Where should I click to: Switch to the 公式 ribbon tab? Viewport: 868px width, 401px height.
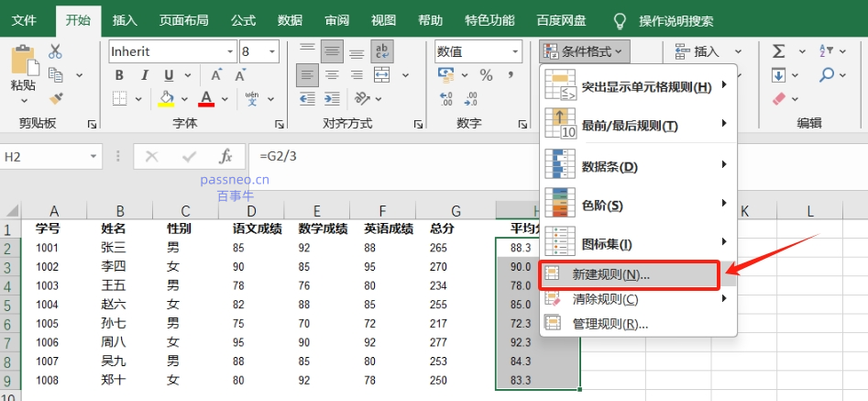243,20
